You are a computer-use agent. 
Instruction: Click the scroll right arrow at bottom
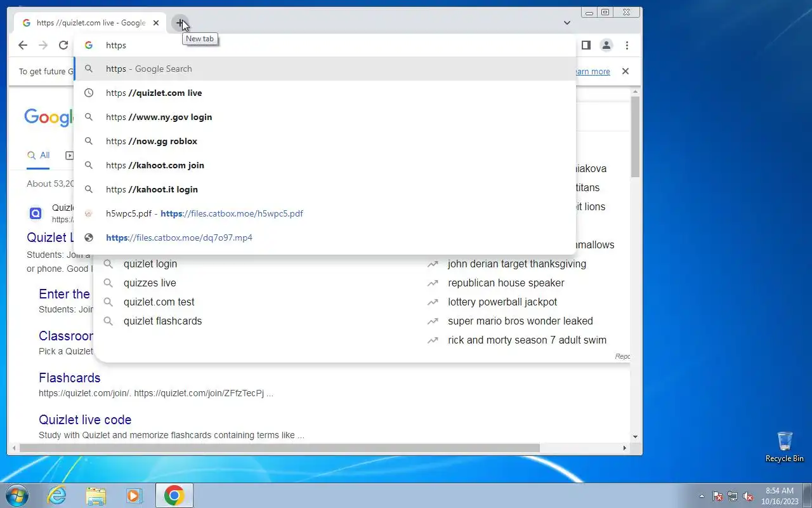[x=625, y=448]
